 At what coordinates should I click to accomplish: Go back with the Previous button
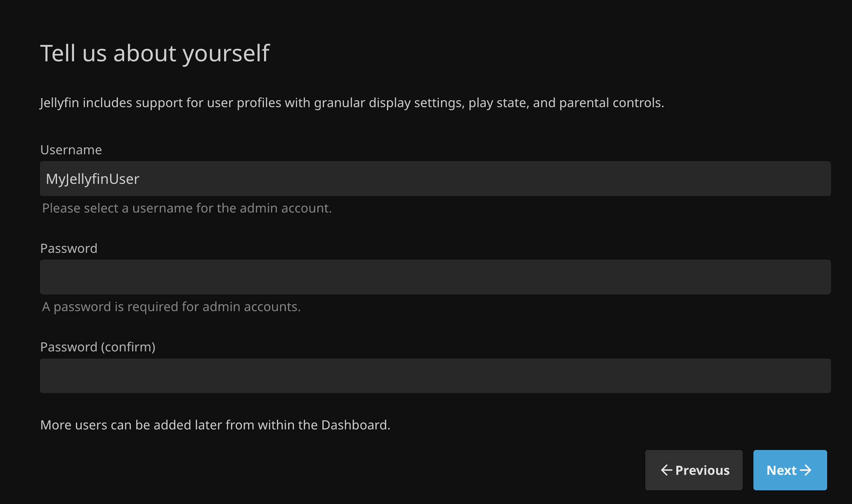tap(694, 470)
